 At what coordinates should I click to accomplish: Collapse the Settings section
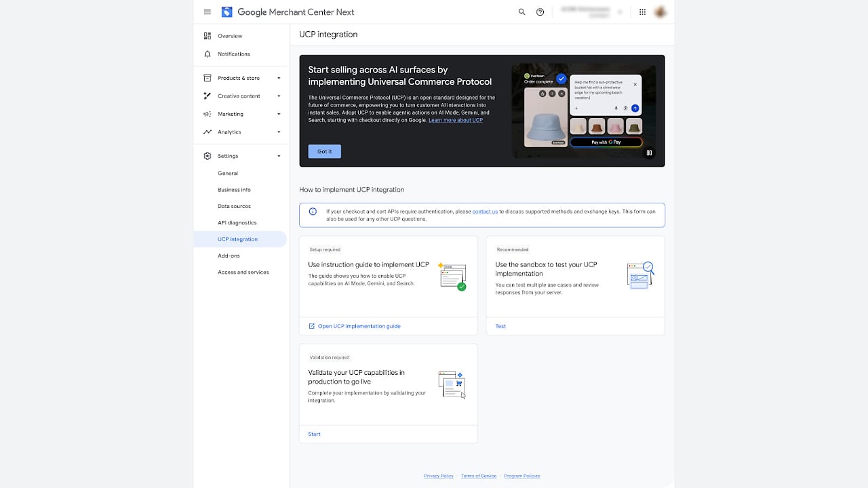tap(279, 157)
